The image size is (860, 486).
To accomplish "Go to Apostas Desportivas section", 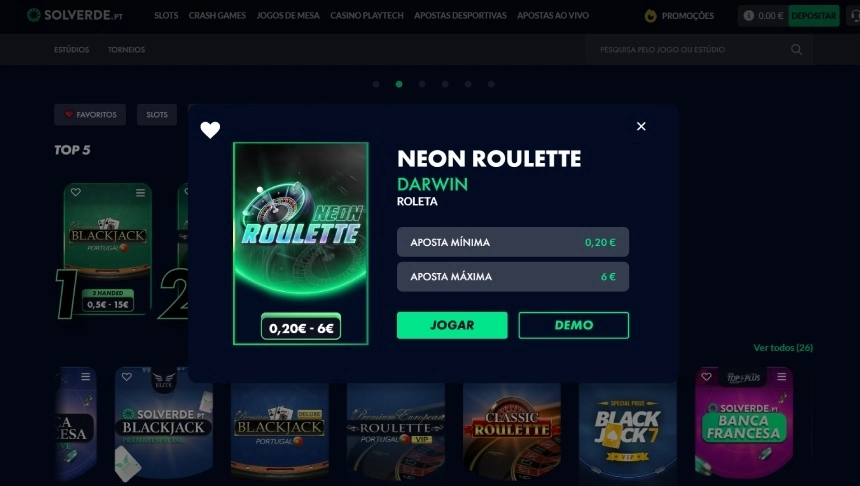I will click(460, 16).
